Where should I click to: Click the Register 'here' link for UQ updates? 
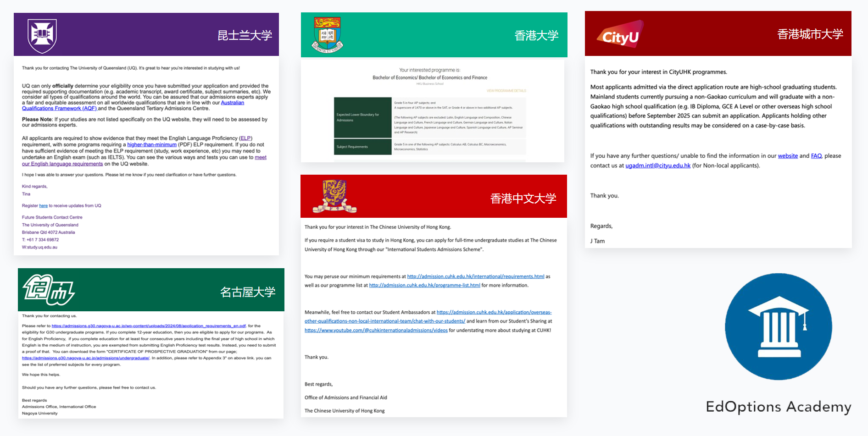(43, 206)
